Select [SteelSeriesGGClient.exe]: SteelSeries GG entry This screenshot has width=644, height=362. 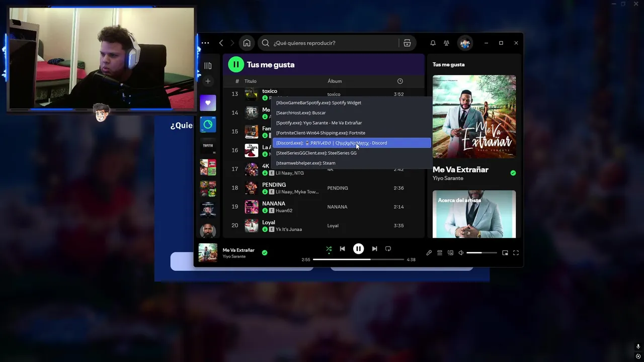click(352, 153)
